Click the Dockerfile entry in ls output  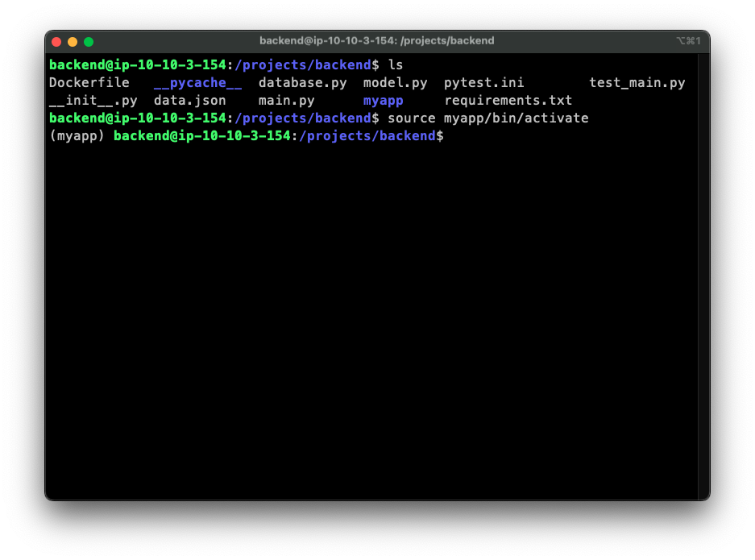click(x=89, y=83)
